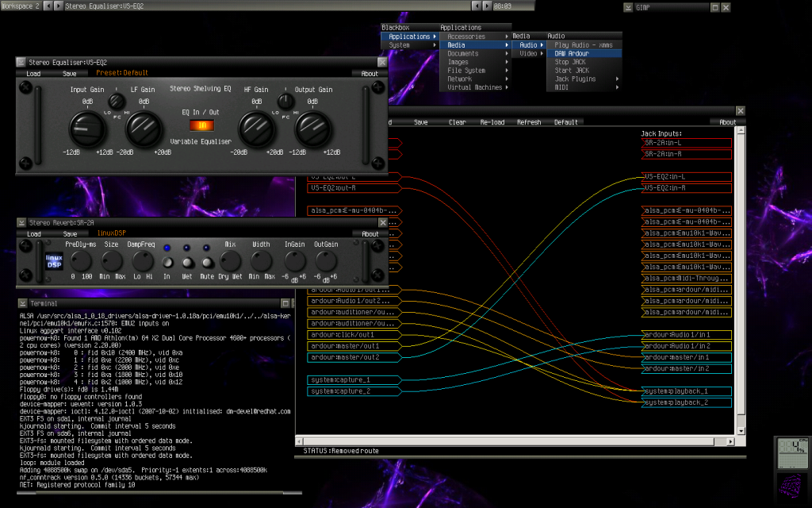Mute the Stereo Reverb with the Mute switch

point(206,263)
